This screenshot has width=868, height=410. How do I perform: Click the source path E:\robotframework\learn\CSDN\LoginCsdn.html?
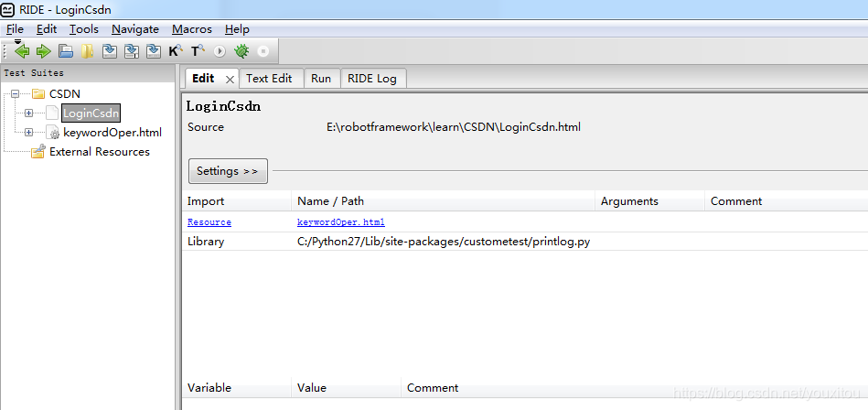tap(454, 127)
